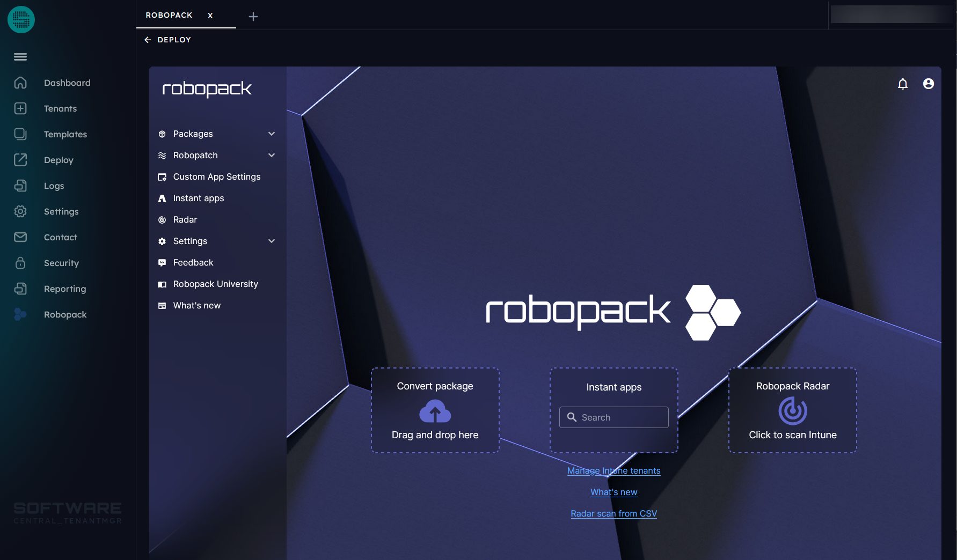Toggle the hamburger menu in left sidebar
Viewport: 957px width, 560px height.
(x=20, y=57)
